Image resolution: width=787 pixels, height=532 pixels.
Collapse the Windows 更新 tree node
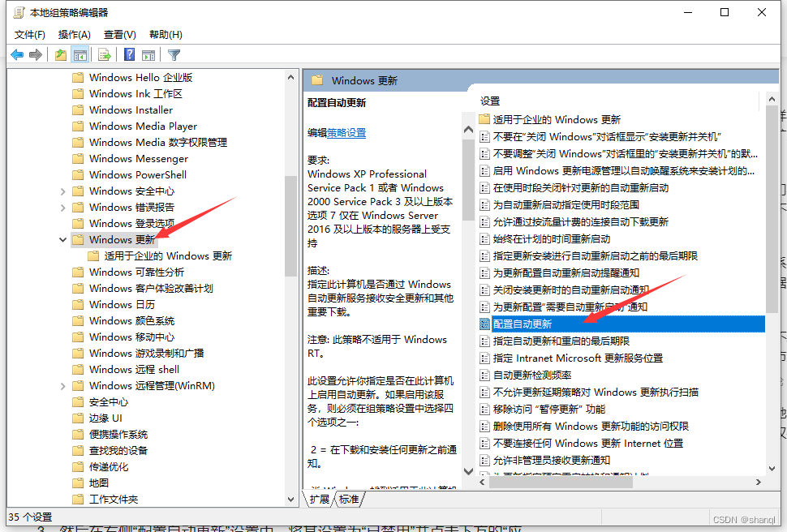click(x=62, y=240)
